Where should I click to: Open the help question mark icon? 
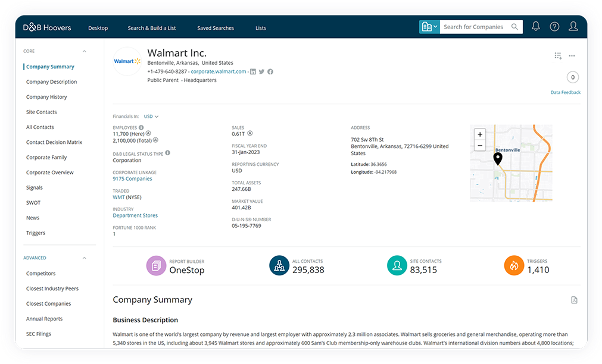coord(554,27)
